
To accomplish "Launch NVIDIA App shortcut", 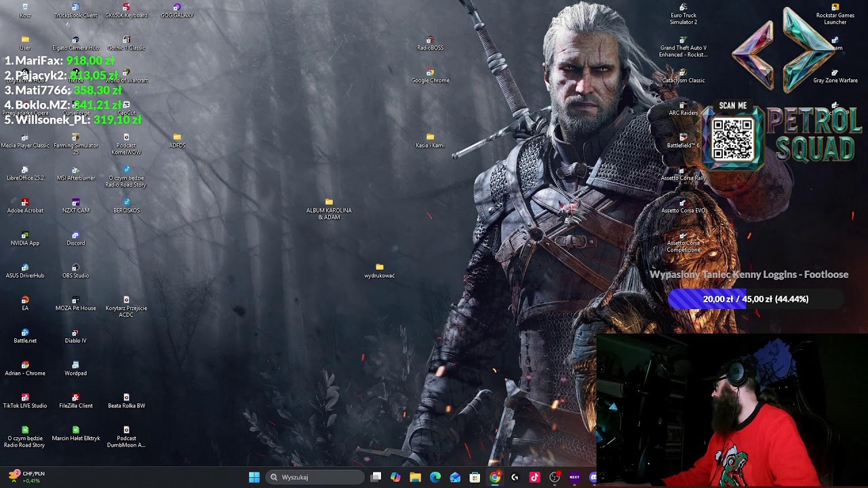I will (x=25, y=239).
